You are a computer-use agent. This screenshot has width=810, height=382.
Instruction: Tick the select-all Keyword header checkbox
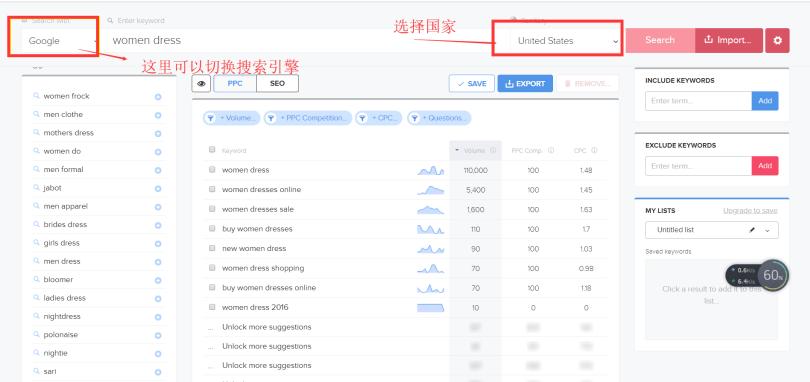click(x=212, y=149)
